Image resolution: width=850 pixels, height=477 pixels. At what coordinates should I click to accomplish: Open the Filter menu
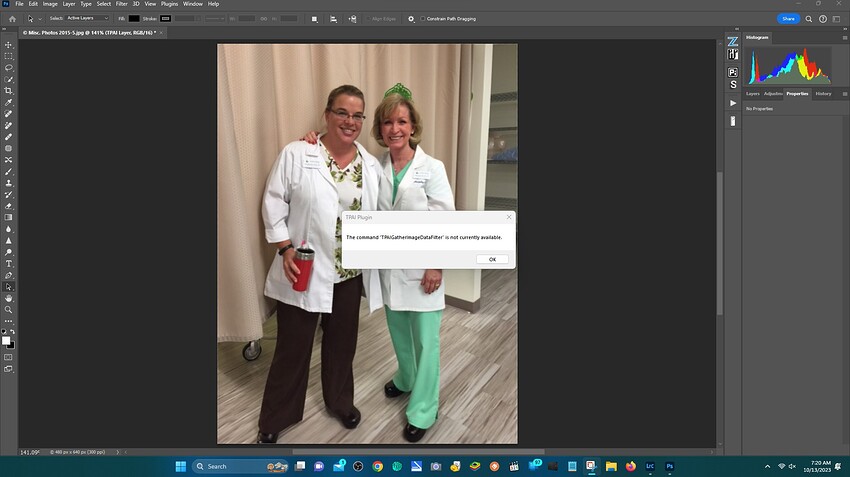[x=121, y=4]
